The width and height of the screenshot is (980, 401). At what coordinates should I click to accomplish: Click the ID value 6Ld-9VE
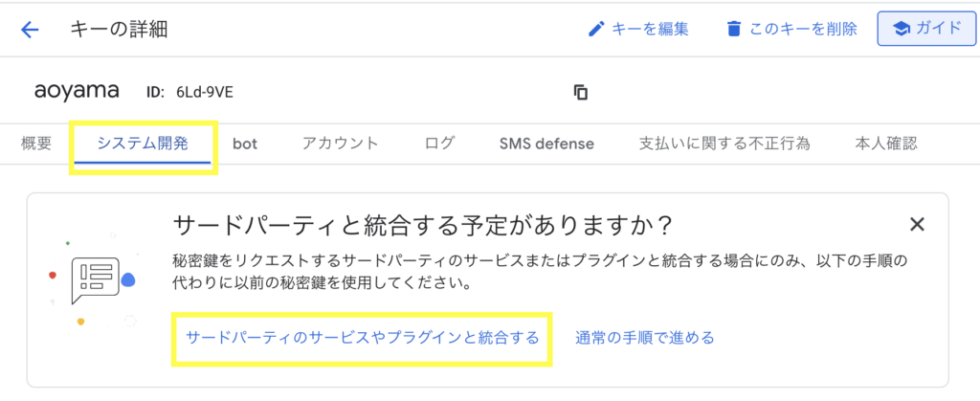point(204,92)
